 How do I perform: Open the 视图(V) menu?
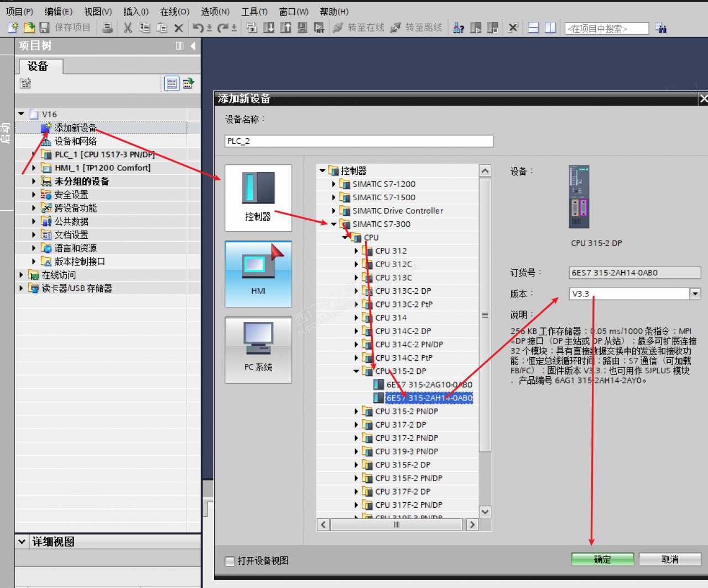pyautogui.click(x=98, y=11)
